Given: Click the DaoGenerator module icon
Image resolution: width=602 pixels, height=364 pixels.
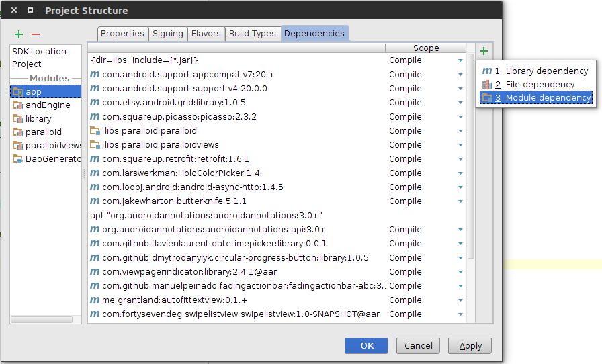Looking at the screenshot, I should (17, 159).
